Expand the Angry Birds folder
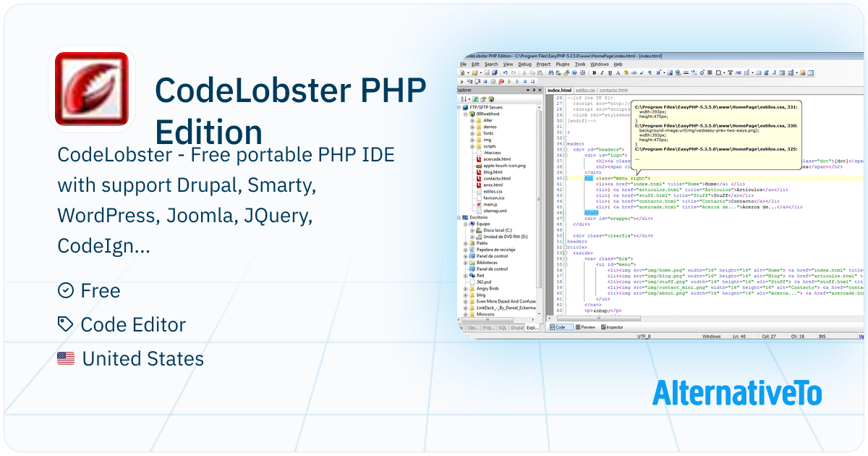Image resolution: width=868 pixels, height=456 pixels. point(465,289)
